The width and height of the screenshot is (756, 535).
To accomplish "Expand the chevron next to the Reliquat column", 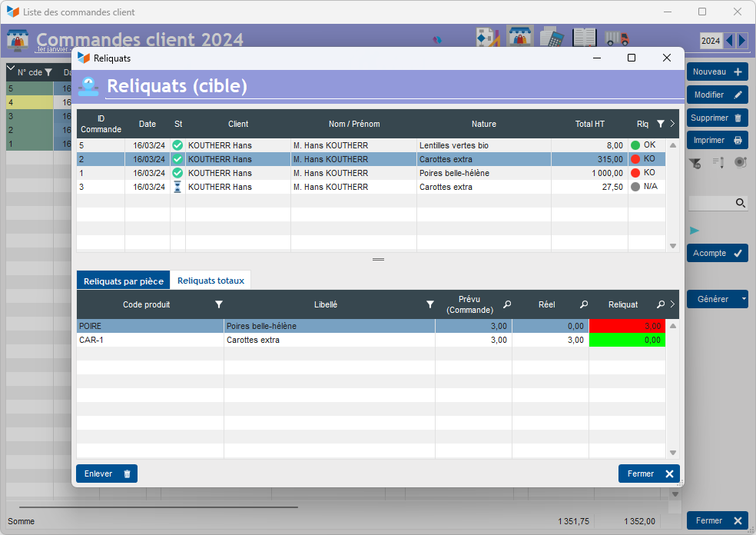I will 673,305.
